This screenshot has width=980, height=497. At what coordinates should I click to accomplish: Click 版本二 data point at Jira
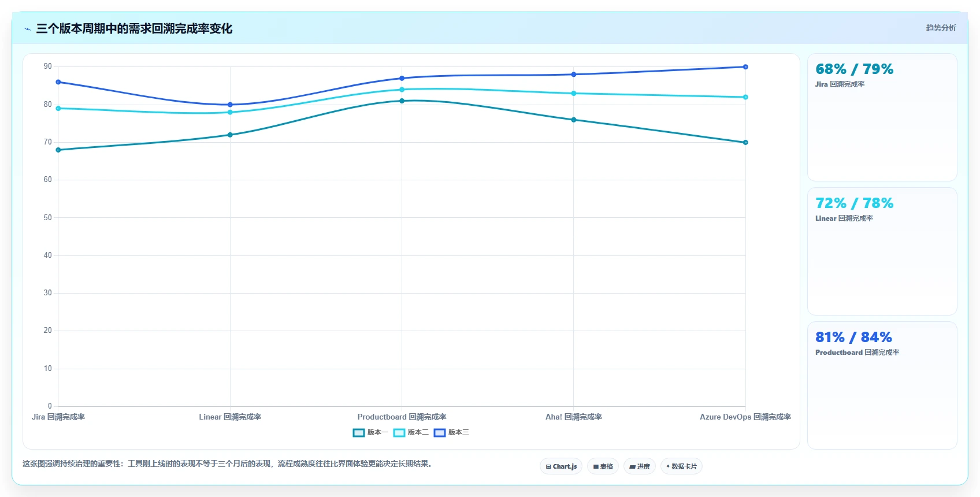coord(58,109)
